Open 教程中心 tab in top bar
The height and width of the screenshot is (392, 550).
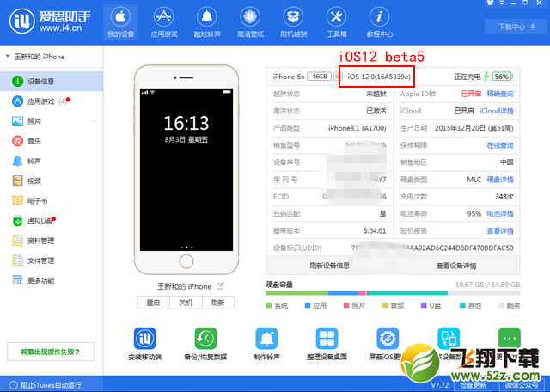(x=380, y=22)
